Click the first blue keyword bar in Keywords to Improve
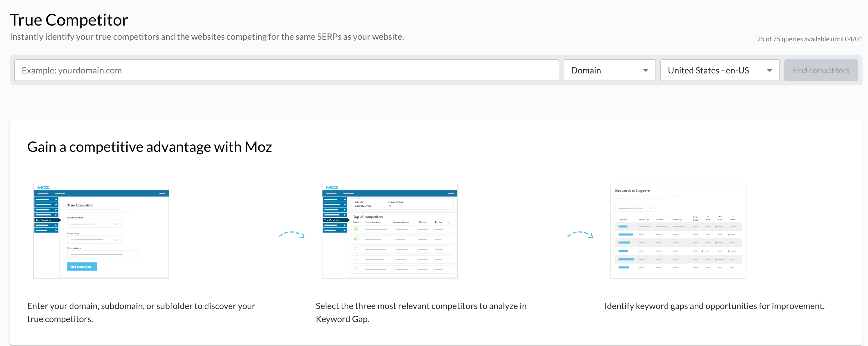 tap(623, 227)
